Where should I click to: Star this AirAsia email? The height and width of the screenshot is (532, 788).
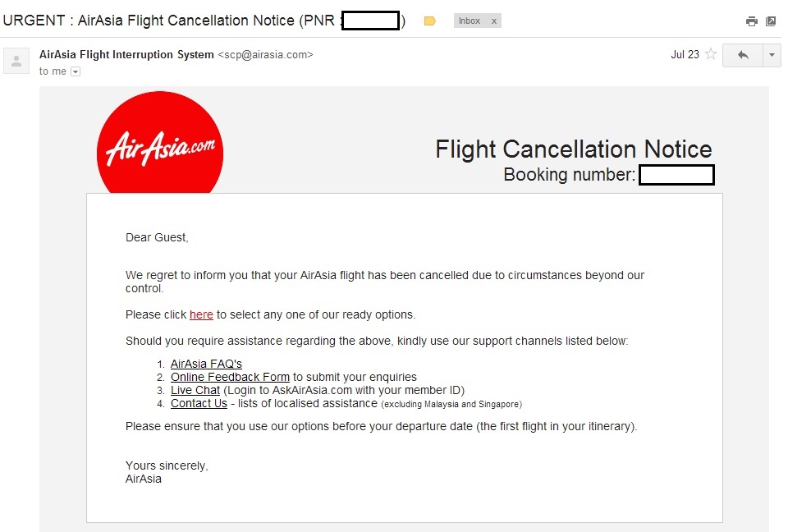711,54
